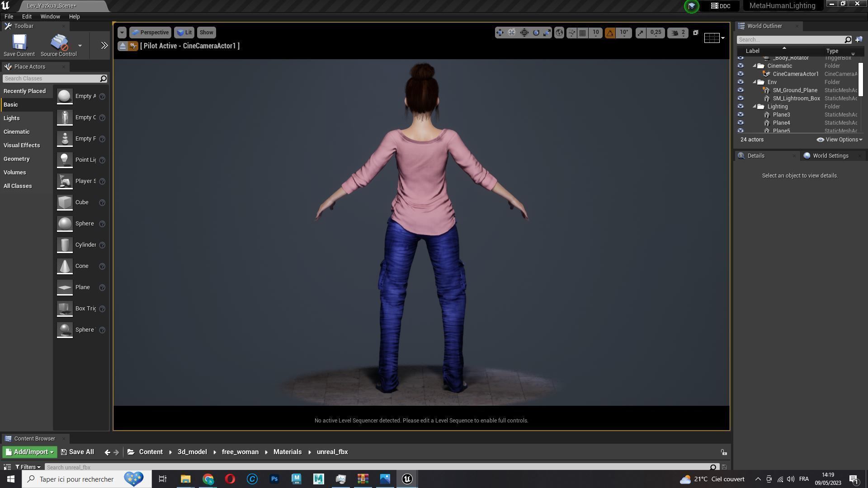The height and width of the screenshot is (488, 868).
Task: Click the Save Current toolbar icon
Action: pyautogui.click(x=19, y=43)
